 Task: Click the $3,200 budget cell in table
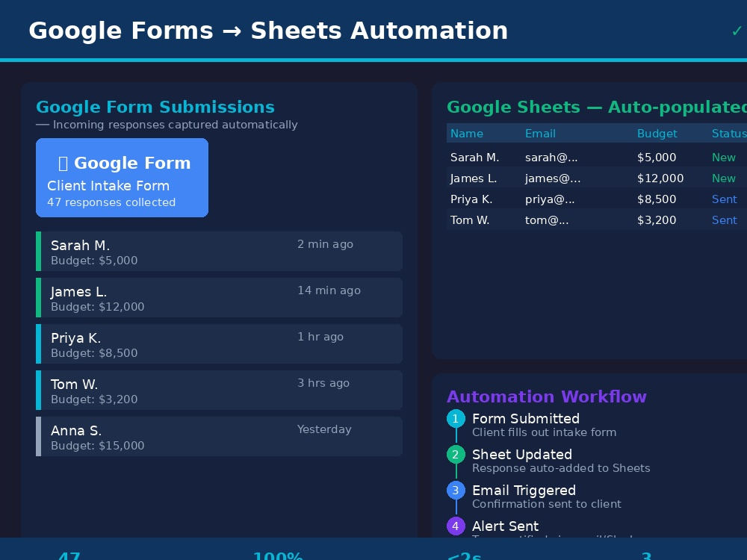657,220
